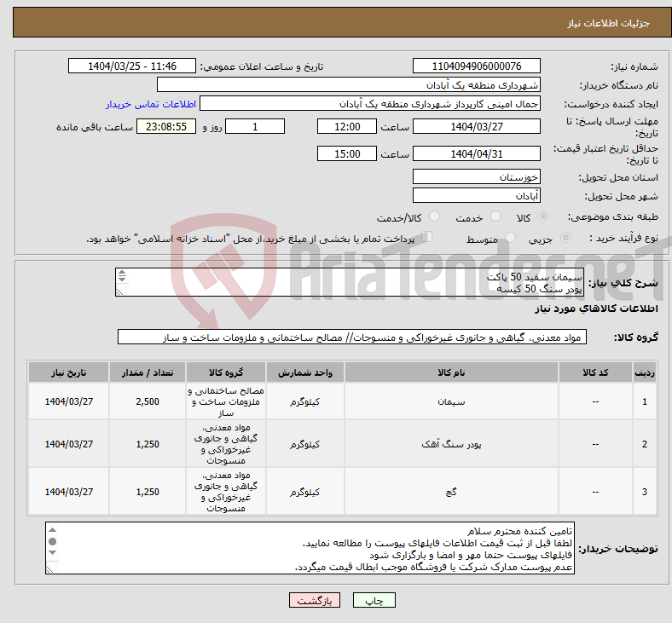
Task: Click the 1404/03/27 date cell in گچ row
Action: 68,492
